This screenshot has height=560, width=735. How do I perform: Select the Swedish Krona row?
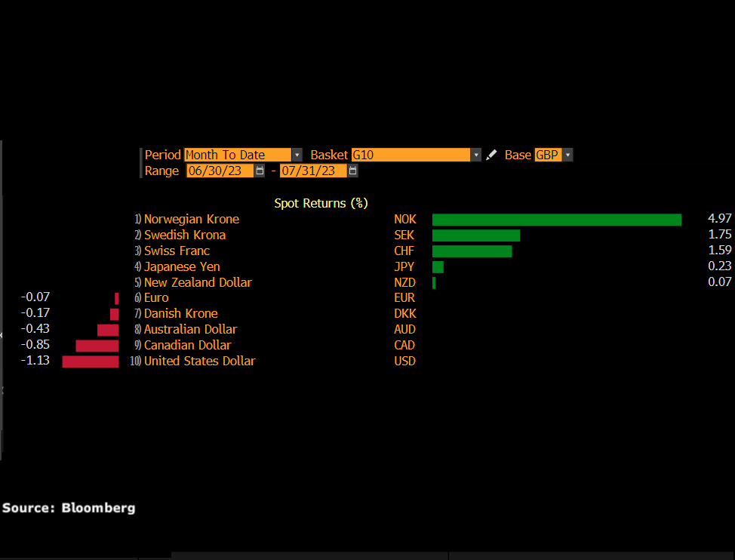point(185,235)
